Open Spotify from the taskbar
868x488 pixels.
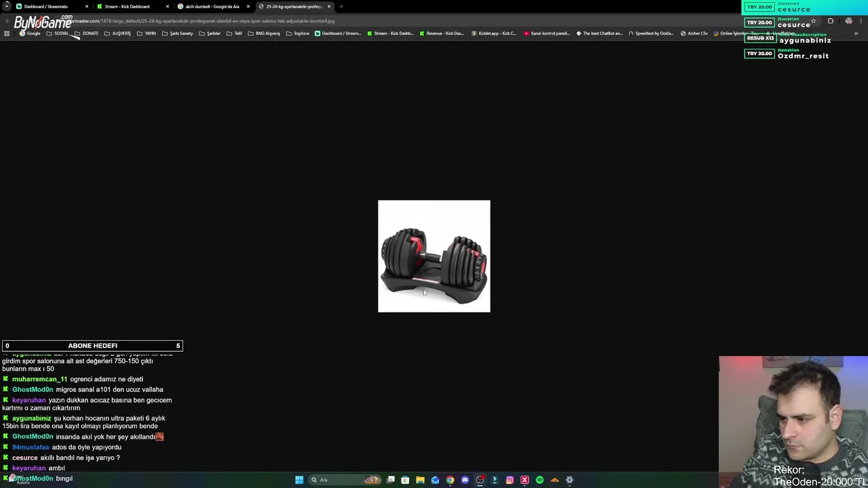pos(539,480)
